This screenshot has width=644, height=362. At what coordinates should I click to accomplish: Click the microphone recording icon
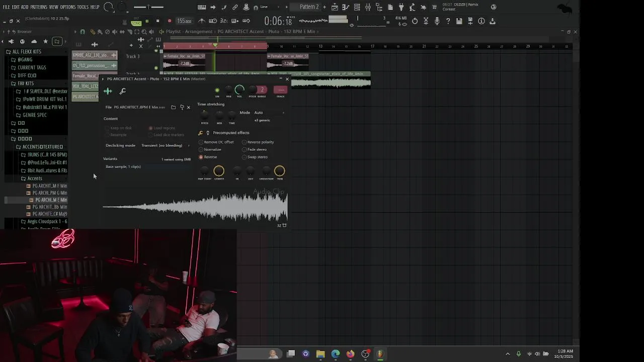click(x=437, y=21)
